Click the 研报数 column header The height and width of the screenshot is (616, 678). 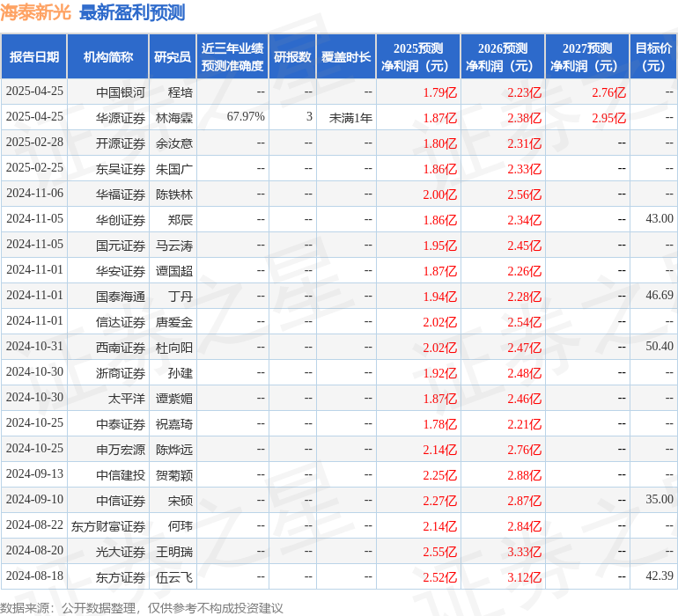[x=292, y=56]
